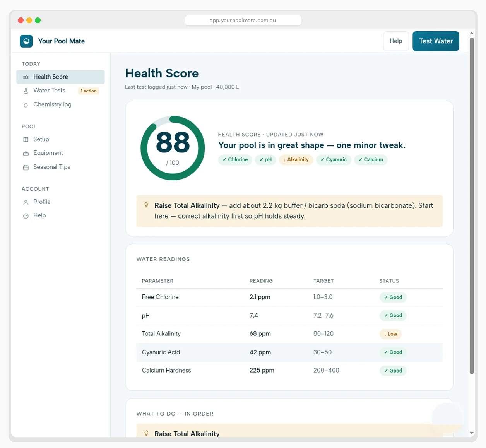
Task: Click the Test Water button
Action: click(436, 41)
